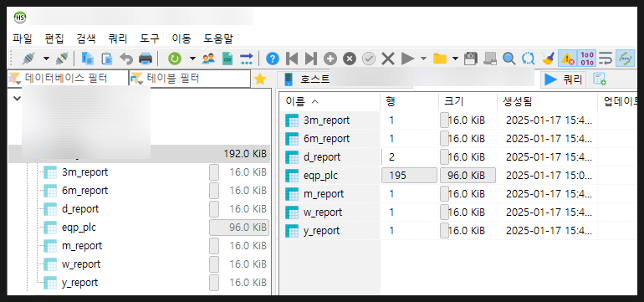The width and height of the screenshot is (644, 302).
Task: Collapse the top tree node chevron
Action: pos(17,98)
